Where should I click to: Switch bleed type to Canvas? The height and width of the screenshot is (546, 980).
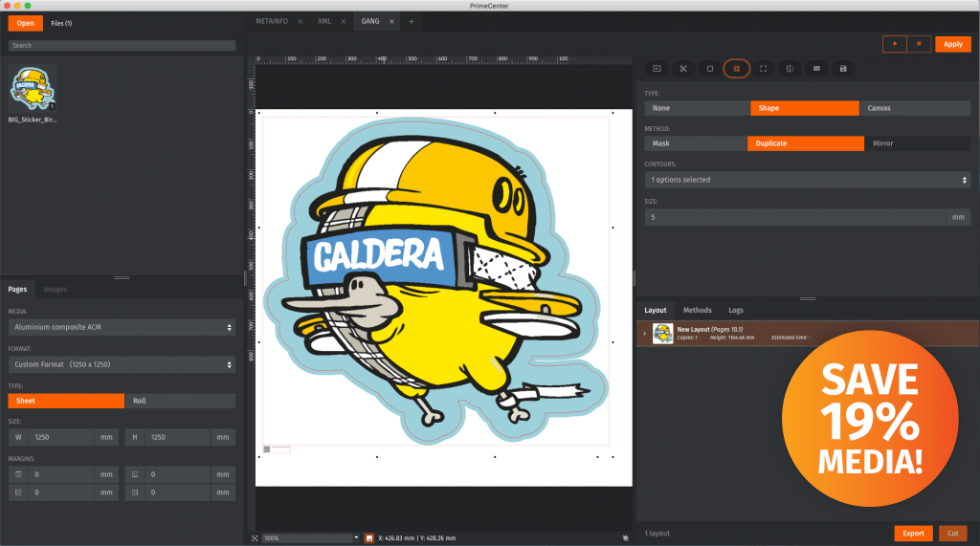pos(914,108)
